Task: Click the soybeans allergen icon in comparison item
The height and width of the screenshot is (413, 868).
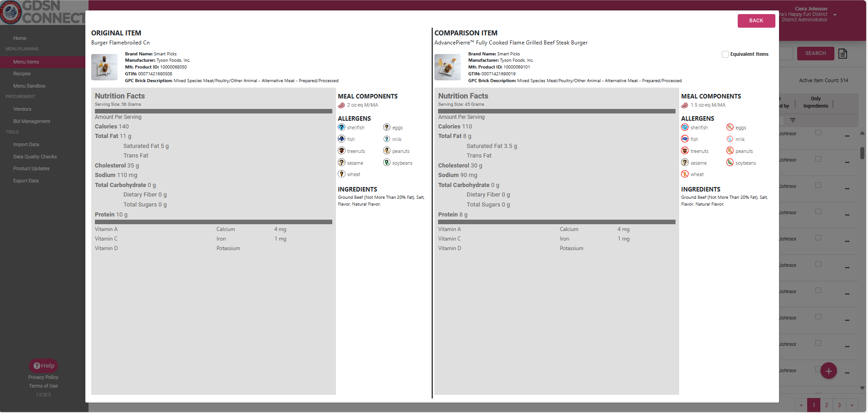Action: click(x=730, y=162)
